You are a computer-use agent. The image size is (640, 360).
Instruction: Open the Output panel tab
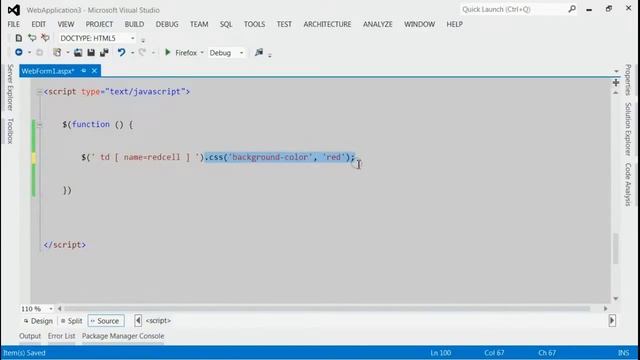30,336
